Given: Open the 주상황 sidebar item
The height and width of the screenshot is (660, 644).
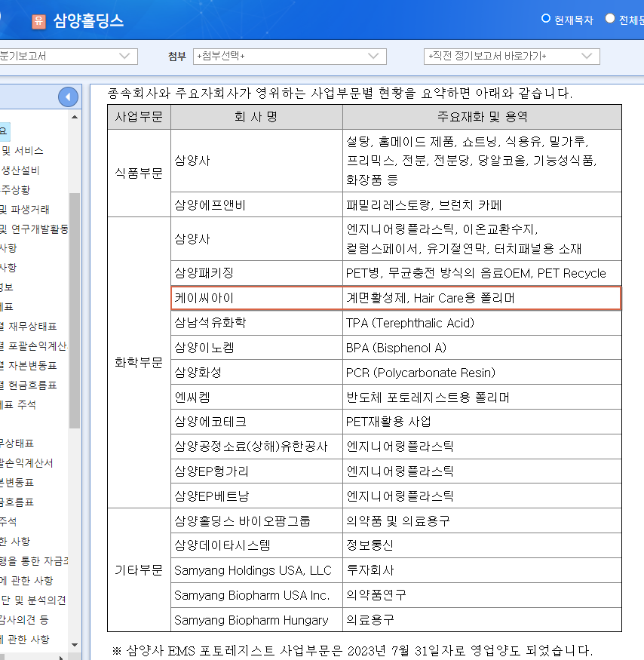Looking at the screenshot, I should pos(15,190).
